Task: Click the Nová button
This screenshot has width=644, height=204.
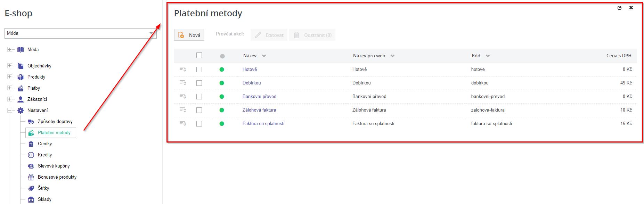Action: pos(189,35)
